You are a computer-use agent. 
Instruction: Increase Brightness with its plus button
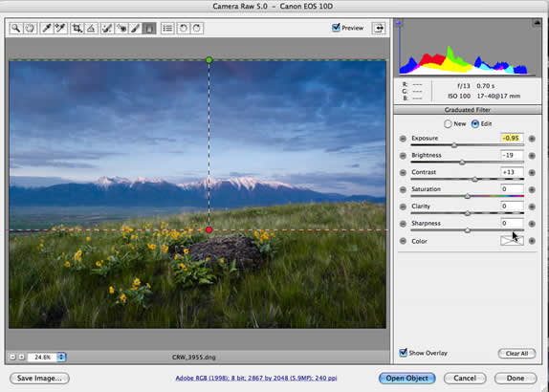pos(532,156)
